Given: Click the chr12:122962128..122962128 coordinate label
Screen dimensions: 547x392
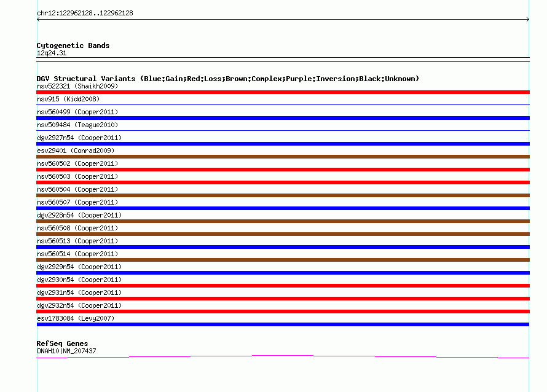Looking at the screenshot, I should coord(85,13).
